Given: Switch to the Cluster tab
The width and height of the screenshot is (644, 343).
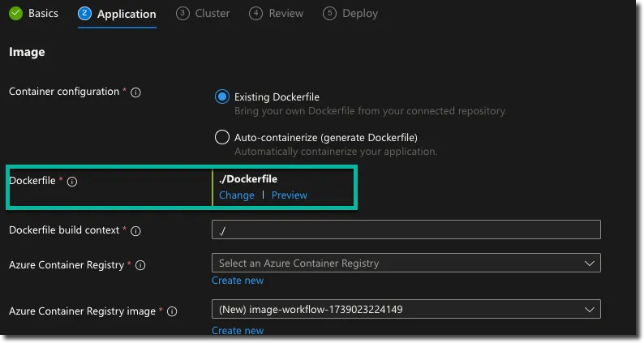Looking at the screenshot, I should point(213,13).
